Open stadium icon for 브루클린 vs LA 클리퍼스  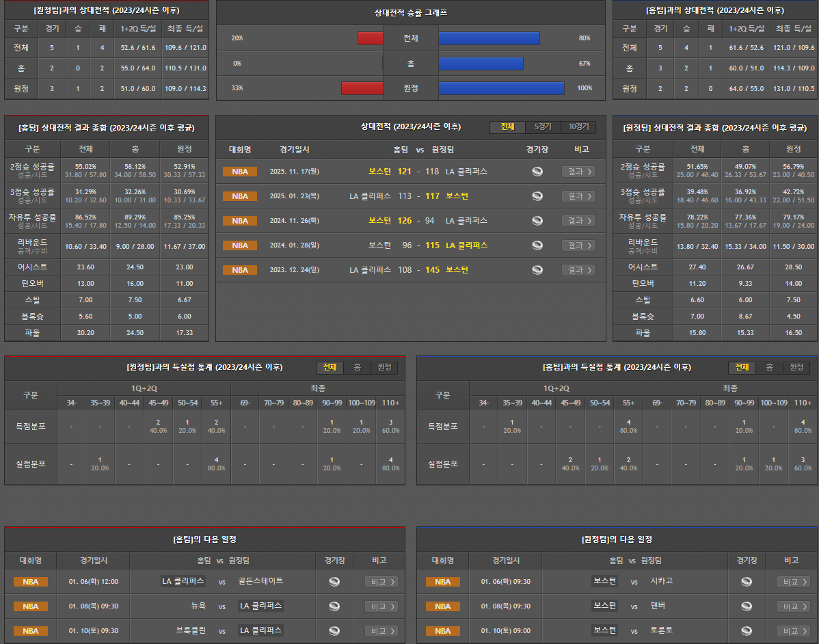coord(334,631)
